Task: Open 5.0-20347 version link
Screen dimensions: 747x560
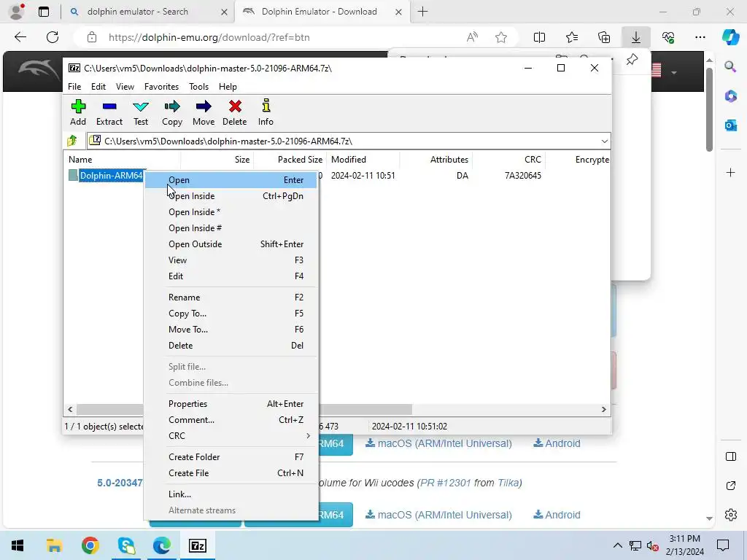Action: (120, 483)
